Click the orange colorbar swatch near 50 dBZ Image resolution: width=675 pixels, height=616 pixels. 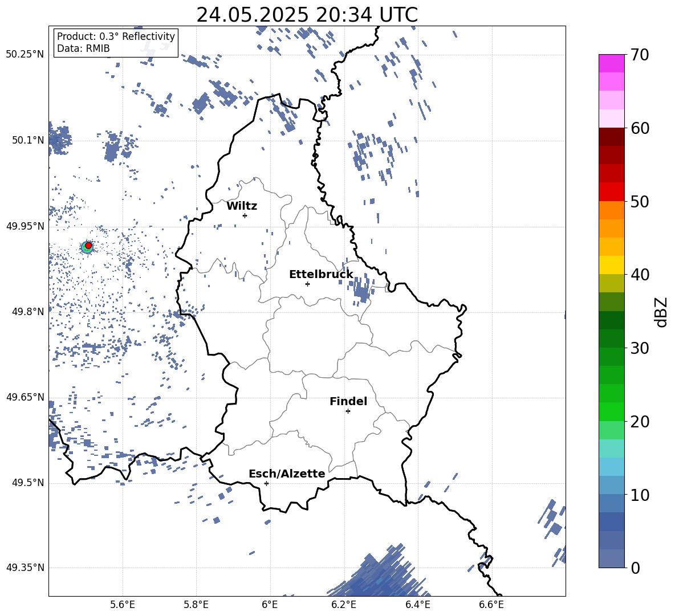coord(611,210)
